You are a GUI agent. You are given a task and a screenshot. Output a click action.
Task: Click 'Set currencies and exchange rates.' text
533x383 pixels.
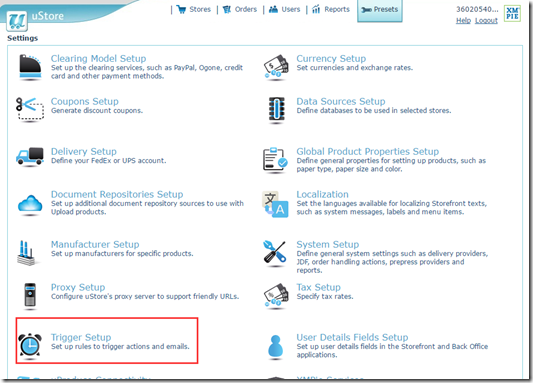(355, 68)
